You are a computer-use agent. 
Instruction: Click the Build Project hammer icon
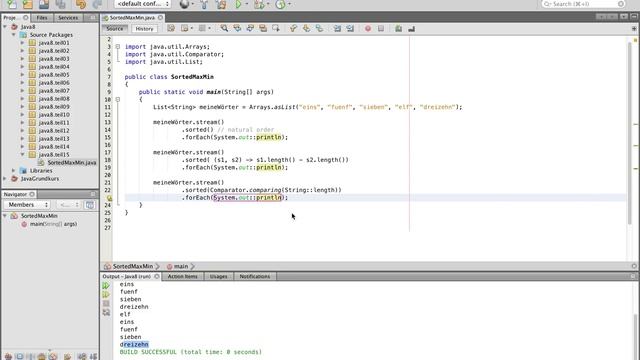point(204,4)
